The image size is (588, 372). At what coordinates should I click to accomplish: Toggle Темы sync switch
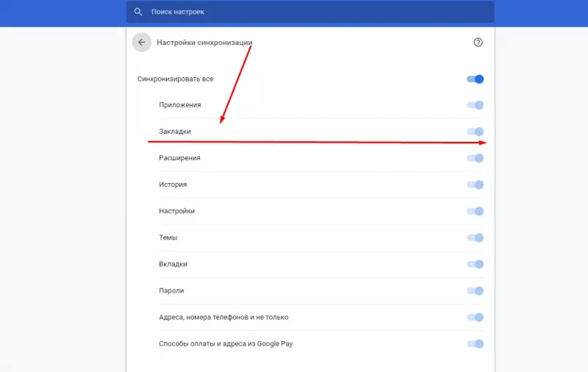click(x=476, y=237)
